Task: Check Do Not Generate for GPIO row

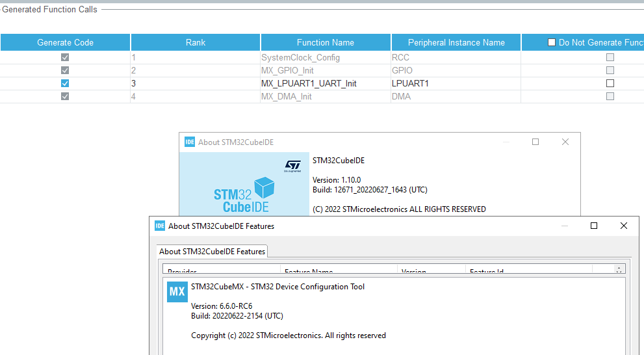Action: [610, 70]
